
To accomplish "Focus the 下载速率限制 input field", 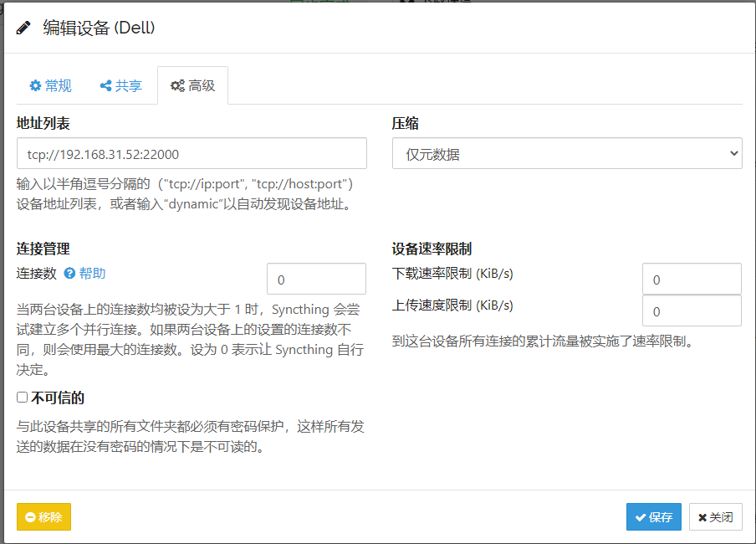I will click(x=692, y=280).
